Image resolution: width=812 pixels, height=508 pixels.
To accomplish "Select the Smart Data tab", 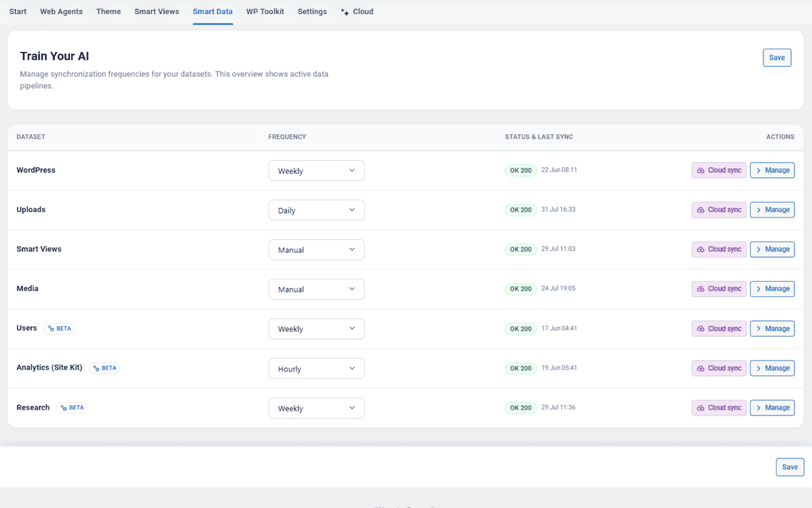I will pyautogui.click(x=213, y=11).
